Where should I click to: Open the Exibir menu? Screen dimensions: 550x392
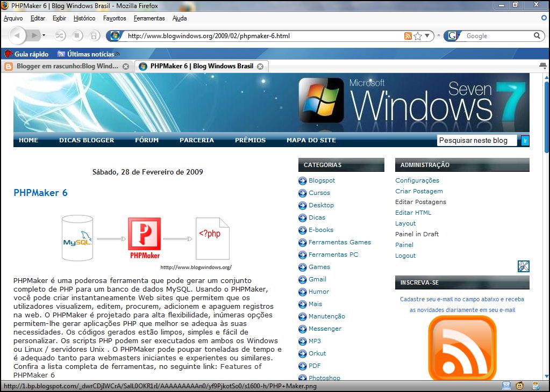coord(59,18)
